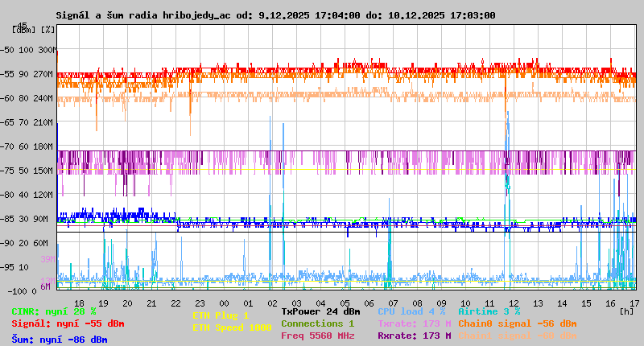Screen dimensions: 644x346
Task: Click the '22' hour label on x-axis
Action: 175,303
